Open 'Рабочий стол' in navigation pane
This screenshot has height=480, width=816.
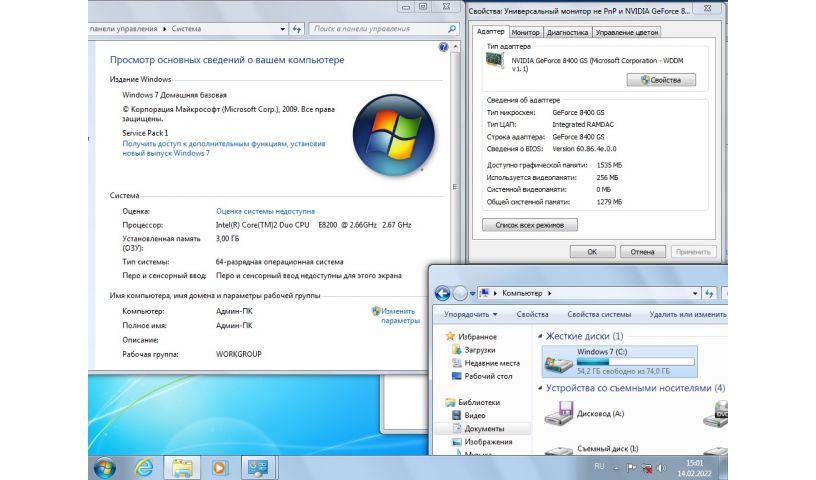point(488,376)
